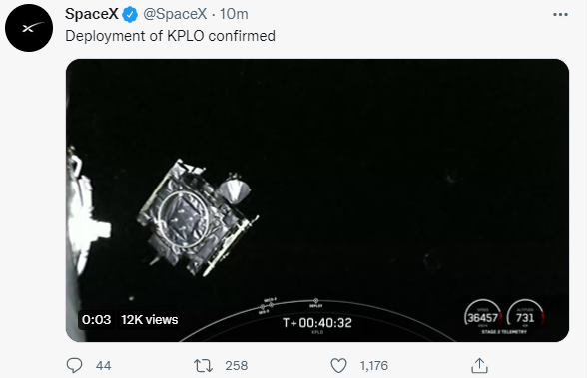Click the 12K views label
The height and width of the screenshot is (378, 588).
click(x=150, y=320)
